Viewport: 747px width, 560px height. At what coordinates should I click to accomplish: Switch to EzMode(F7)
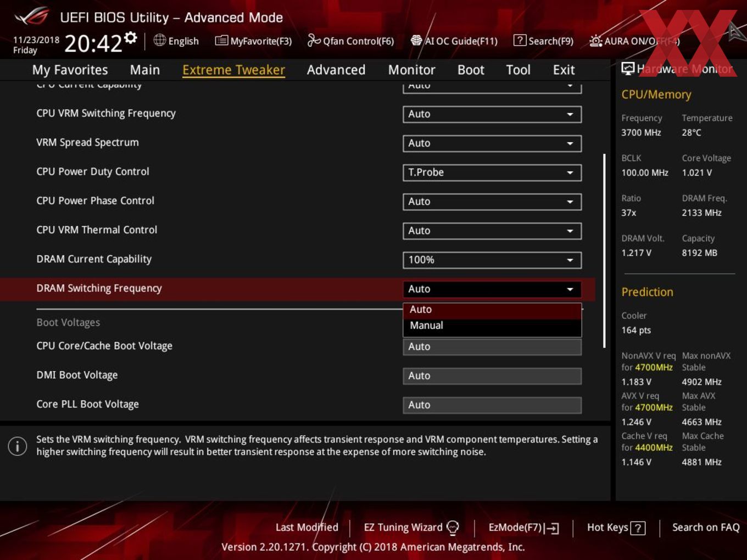pos(515,528)
